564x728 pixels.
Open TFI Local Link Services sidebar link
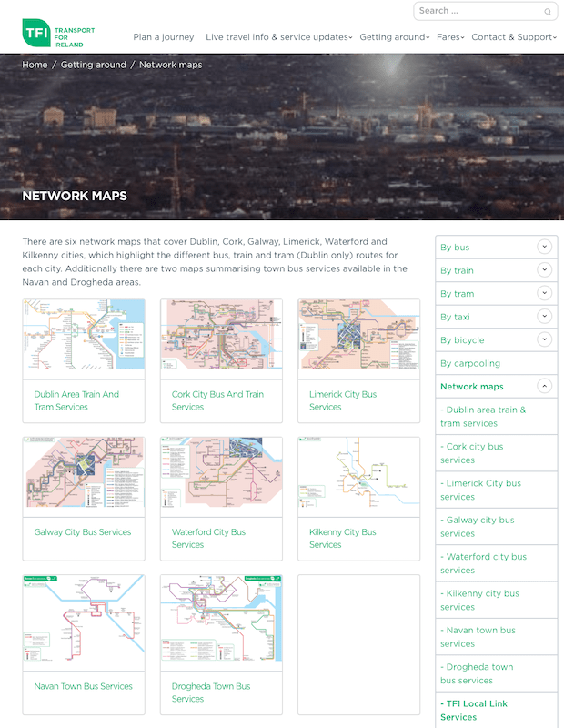pyautogui.click(x=473, y=710)
